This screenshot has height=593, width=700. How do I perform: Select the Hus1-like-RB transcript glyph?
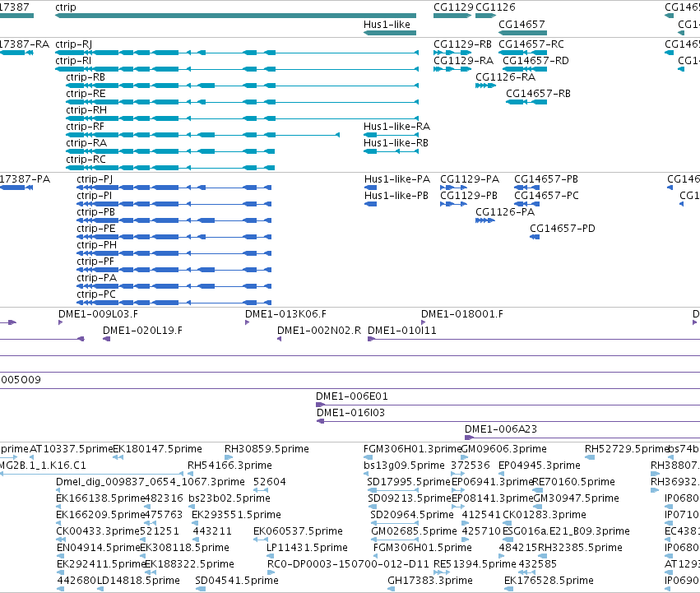(391, 151)
